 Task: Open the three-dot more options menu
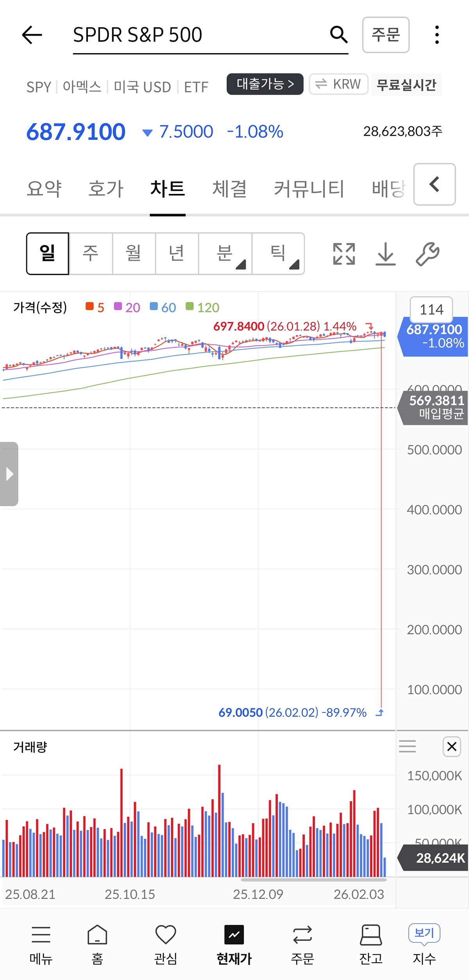coord(437,35)
